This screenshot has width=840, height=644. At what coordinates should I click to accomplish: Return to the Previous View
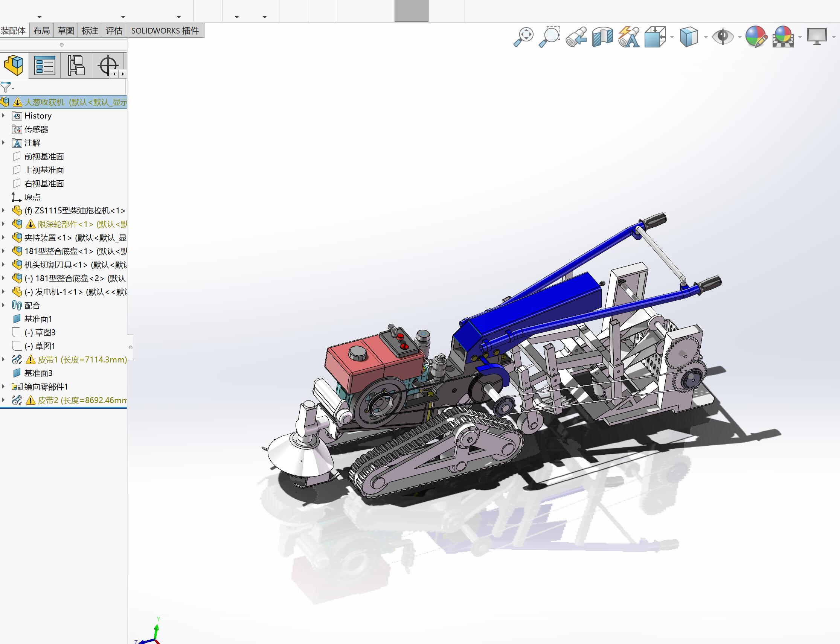[576, 37]
